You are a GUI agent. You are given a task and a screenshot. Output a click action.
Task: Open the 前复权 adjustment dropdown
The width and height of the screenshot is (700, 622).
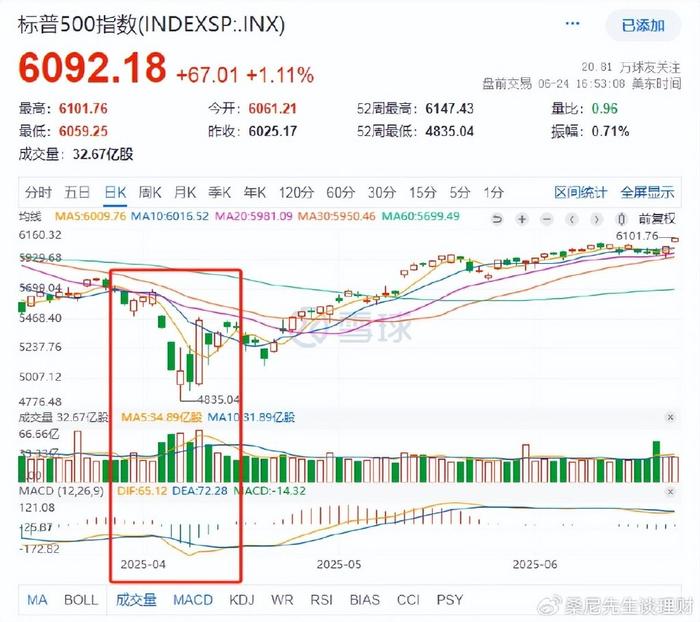pos(657,219)
